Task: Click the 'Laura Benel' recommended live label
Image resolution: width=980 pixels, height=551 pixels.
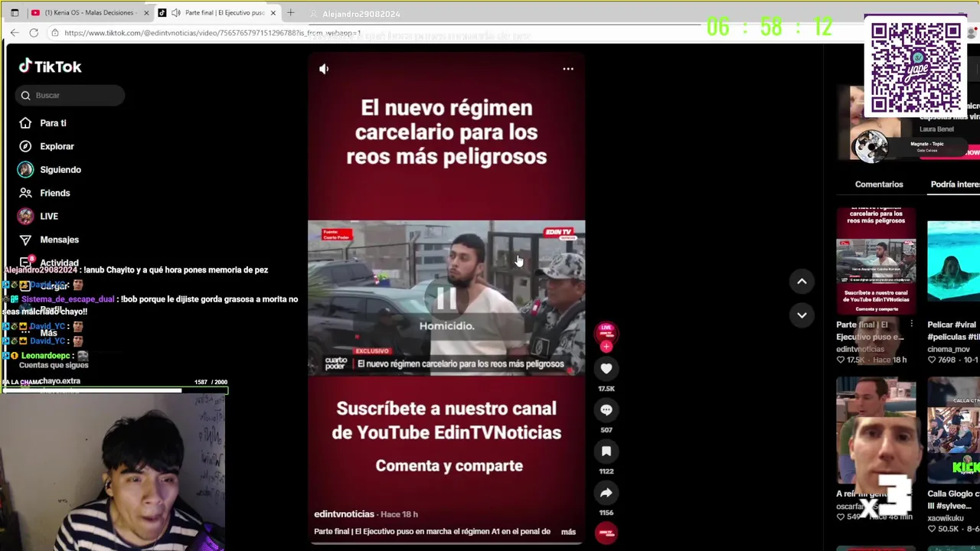Action: (x=936, y=129)
